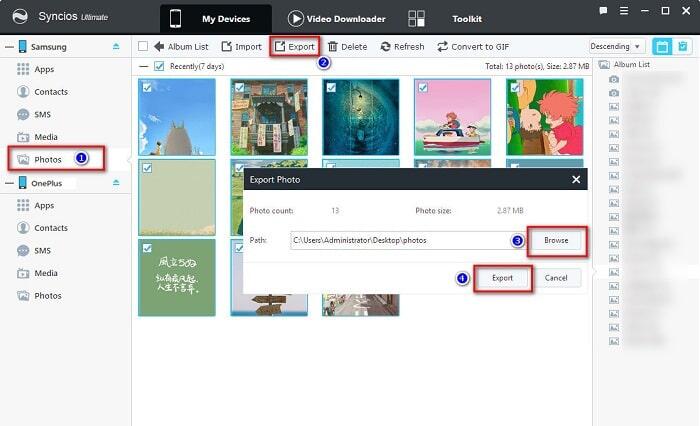Image resolution: width=700 pixels, height=426 pixels.
Task: Collapse the OnePlus device tree
Action: point(9,183)
